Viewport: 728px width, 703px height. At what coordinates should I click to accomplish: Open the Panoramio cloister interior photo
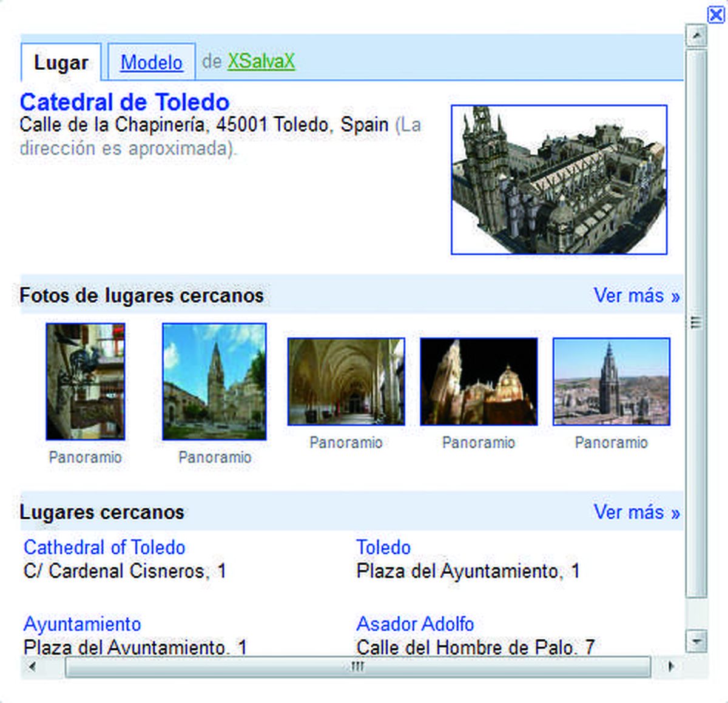click(346, 380)
